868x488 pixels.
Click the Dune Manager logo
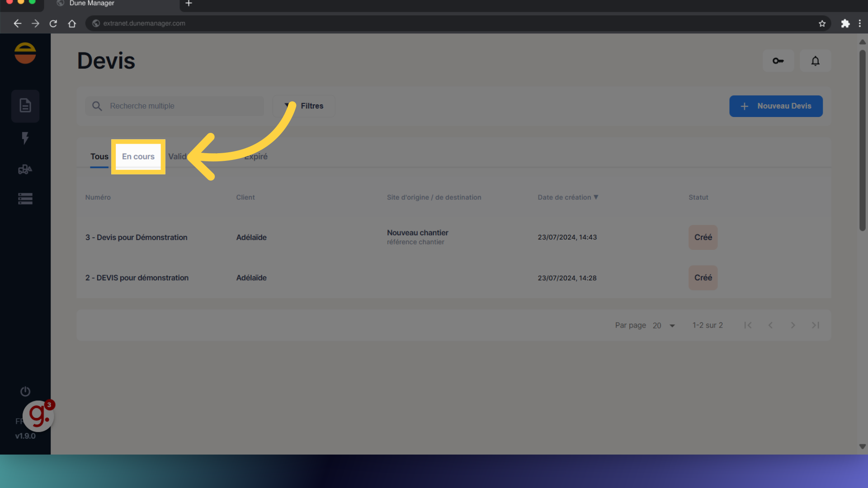click(x=25, y=53)
